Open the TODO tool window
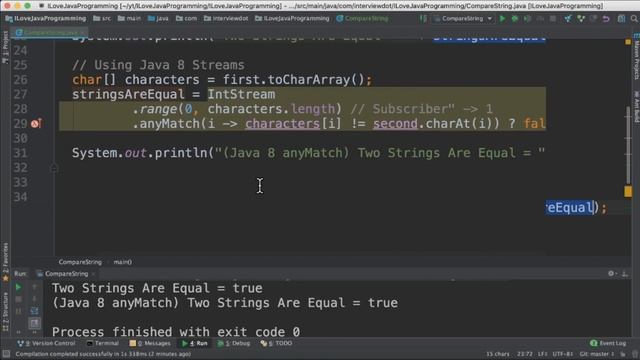Screen dimensions: 640x360 pyautogui.click(x=276, y=344)
